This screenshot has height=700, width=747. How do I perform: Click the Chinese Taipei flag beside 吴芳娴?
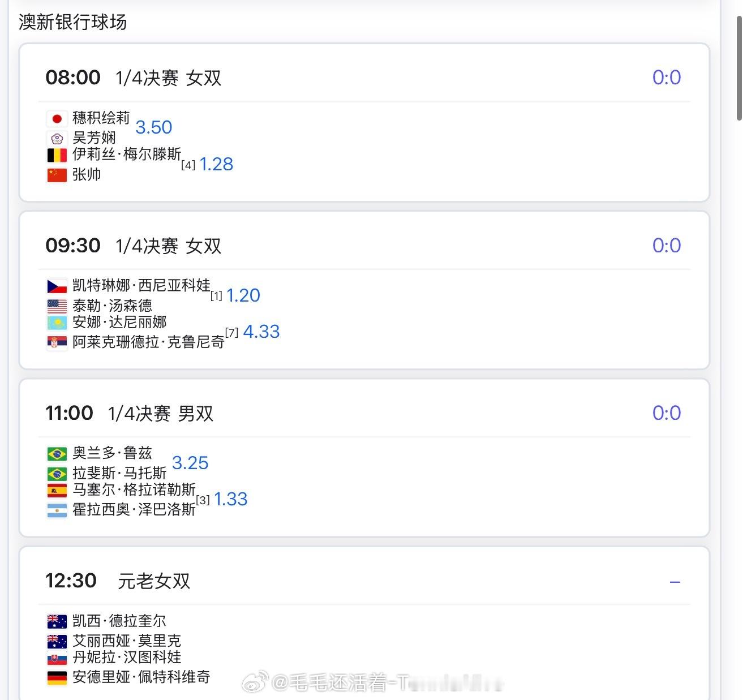coord(56,136)
